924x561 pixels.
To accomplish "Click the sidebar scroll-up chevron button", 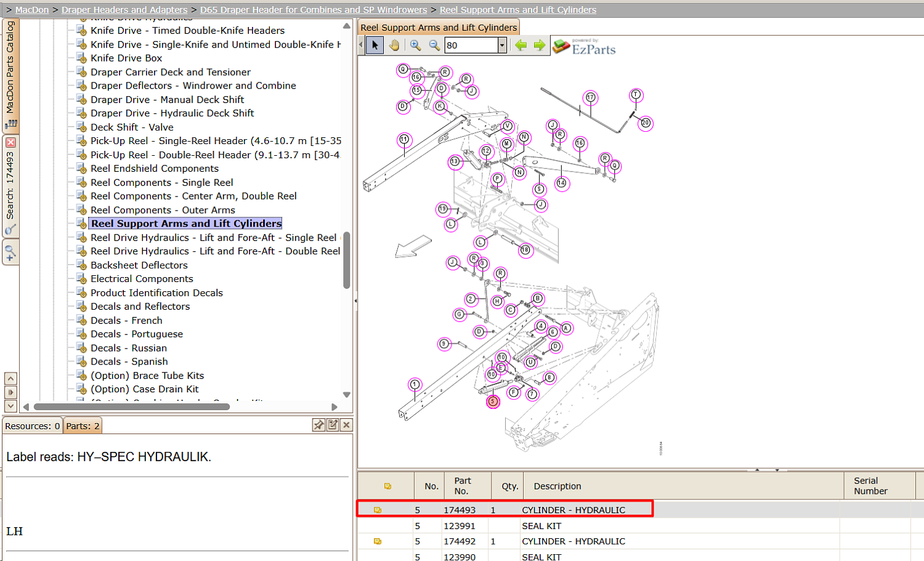I will tap(10, 378).
